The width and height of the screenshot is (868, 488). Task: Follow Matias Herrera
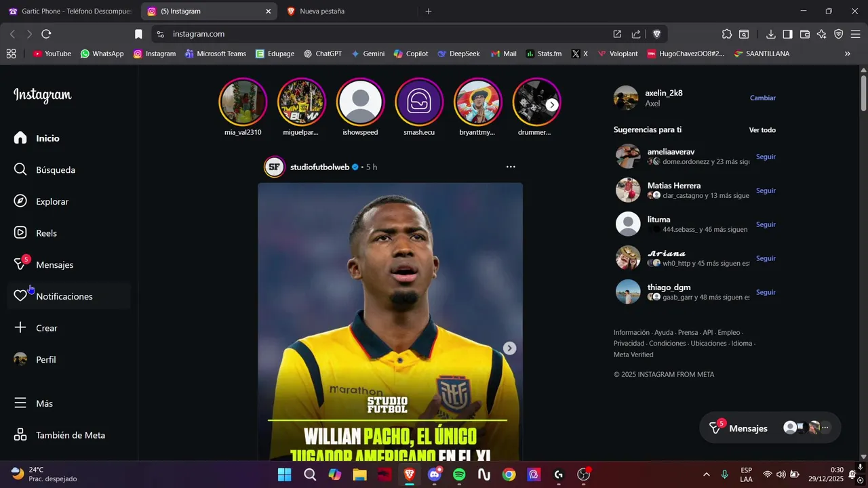click(766, 190)
